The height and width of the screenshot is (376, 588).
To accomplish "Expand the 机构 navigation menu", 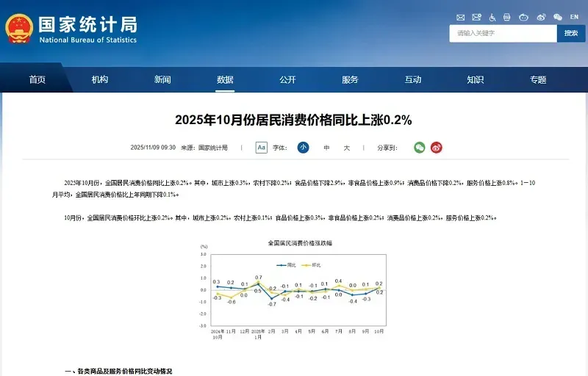I will point(100,80).
